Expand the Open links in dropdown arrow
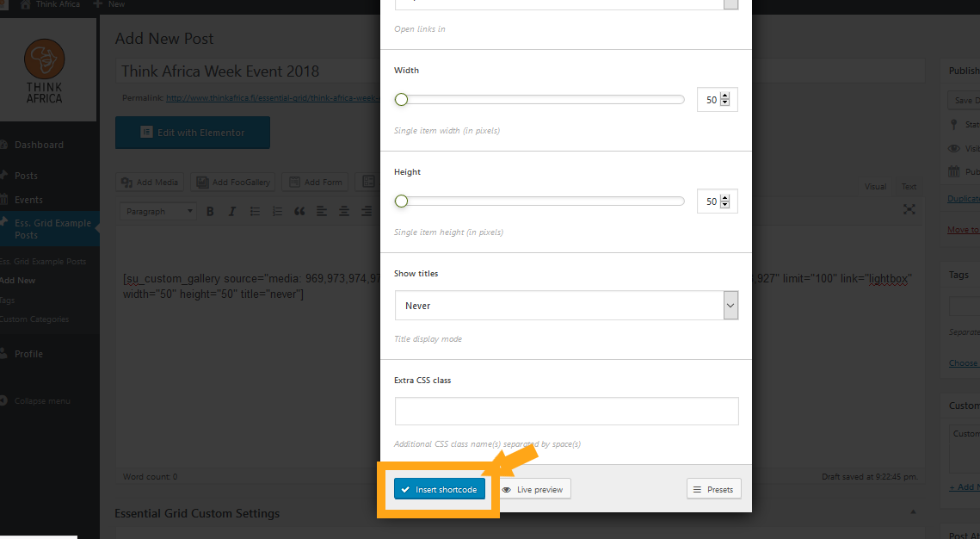980x539 pixels. pyautogui.click(x=730, y=3)
